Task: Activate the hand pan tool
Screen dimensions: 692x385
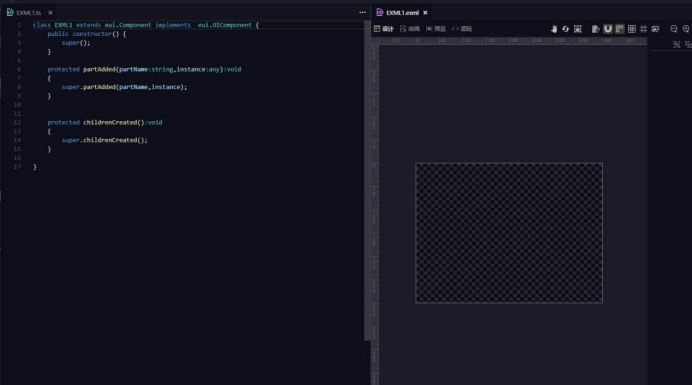Action: pos(554,29)
